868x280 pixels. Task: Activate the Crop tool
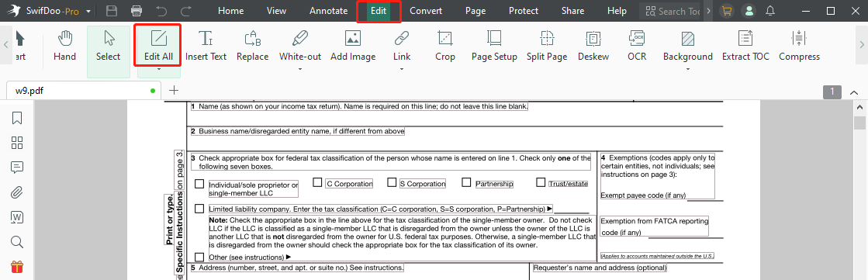445,46
